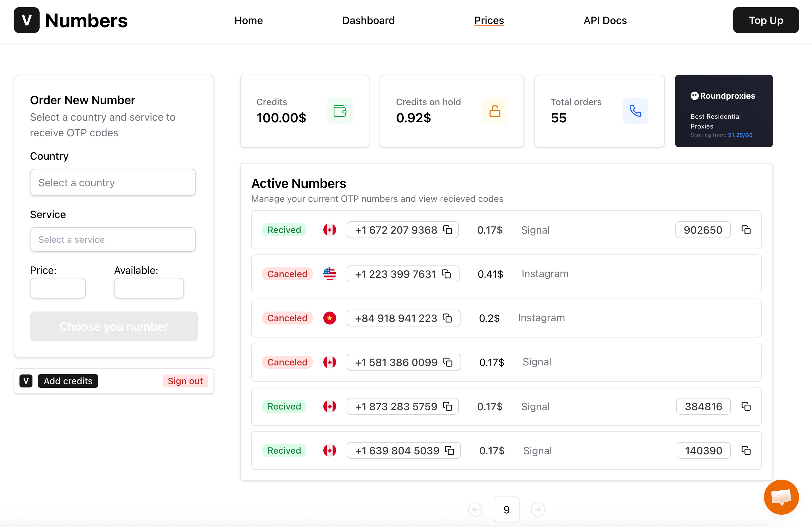
Task: Click the 100.00$ credits value
Action: coord(281,118)
